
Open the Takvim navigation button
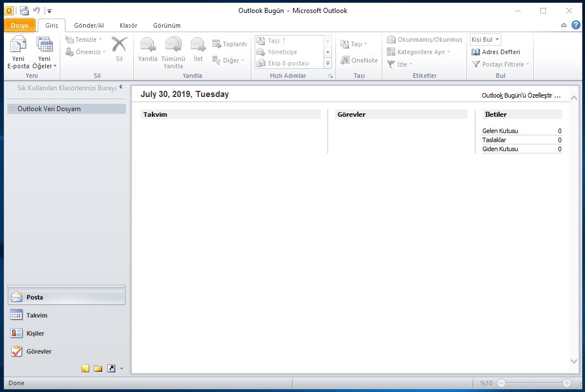coord(67,315)
